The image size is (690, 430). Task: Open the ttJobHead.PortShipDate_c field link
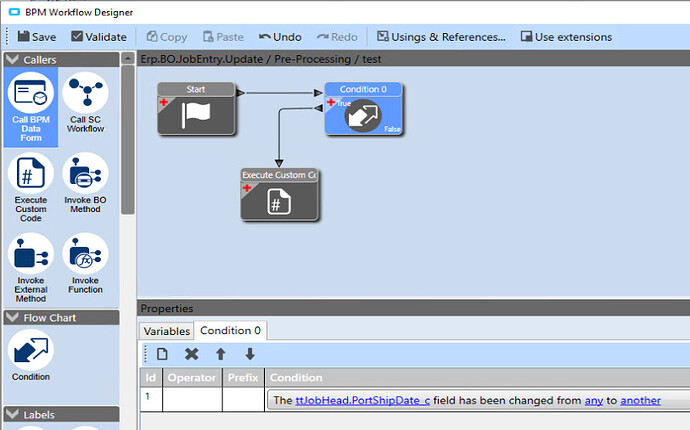tap(363, 401)
